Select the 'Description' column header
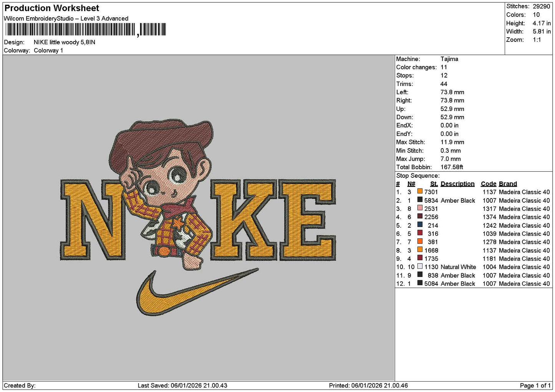Viewport: 555px width, 392px height. coord(457,184)
